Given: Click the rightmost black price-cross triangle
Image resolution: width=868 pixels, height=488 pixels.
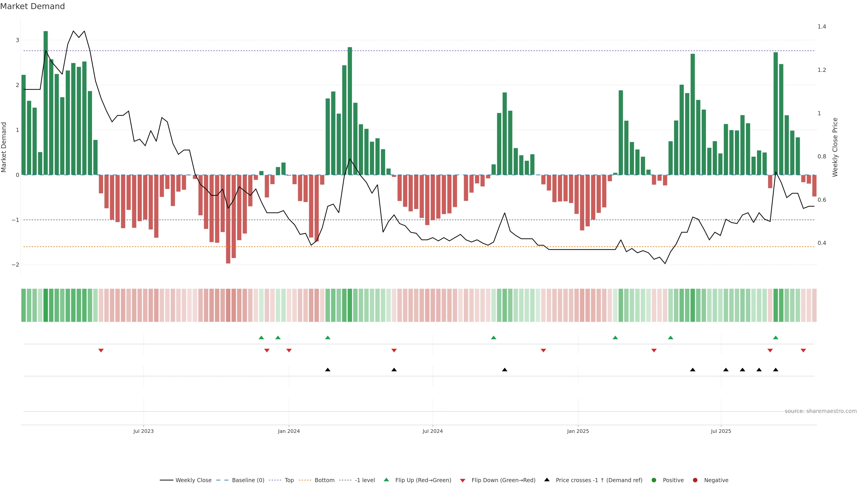Looking at the screenshot, I should point(776,370).
